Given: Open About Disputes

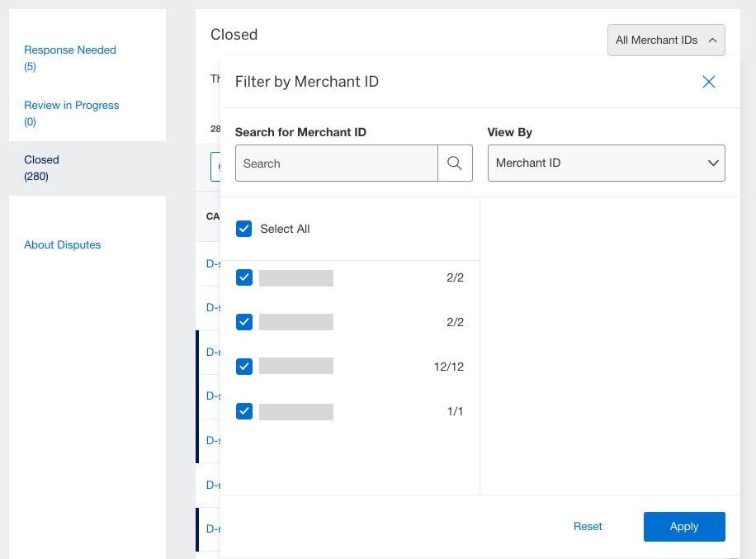Looking at the screenshot, I should 62,244.
